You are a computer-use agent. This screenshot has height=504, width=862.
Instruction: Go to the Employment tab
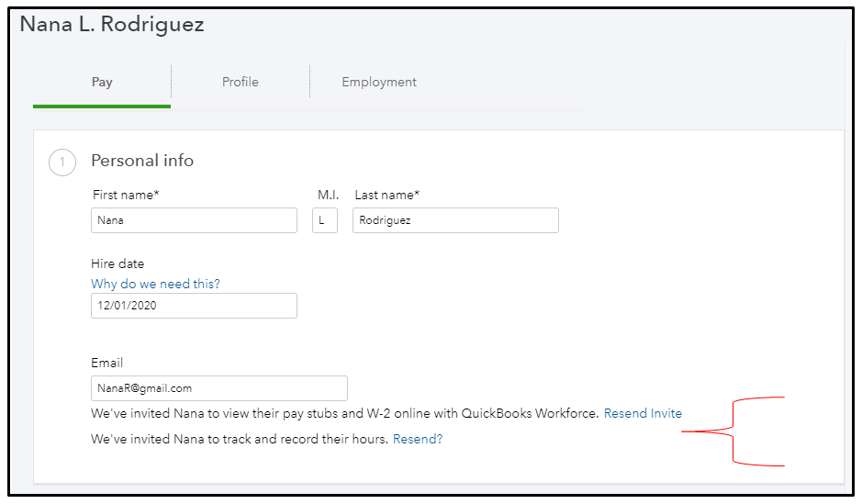[379, 82]
